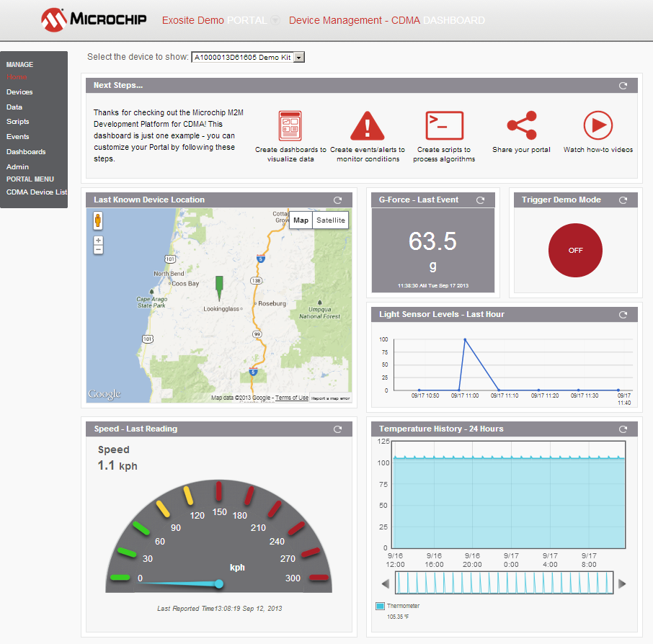Open Devices in the Manage menu

click(19, 92)
